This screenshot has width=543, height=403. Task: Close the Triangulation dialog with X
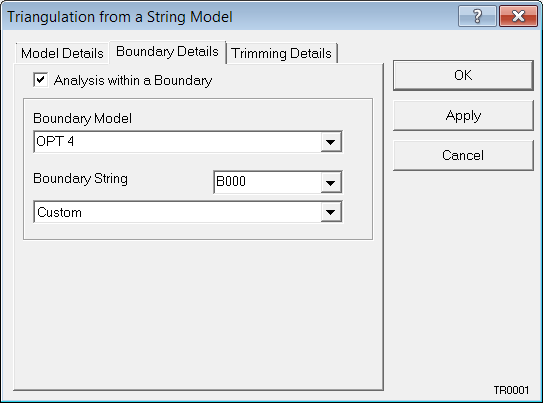coord(518,16)
